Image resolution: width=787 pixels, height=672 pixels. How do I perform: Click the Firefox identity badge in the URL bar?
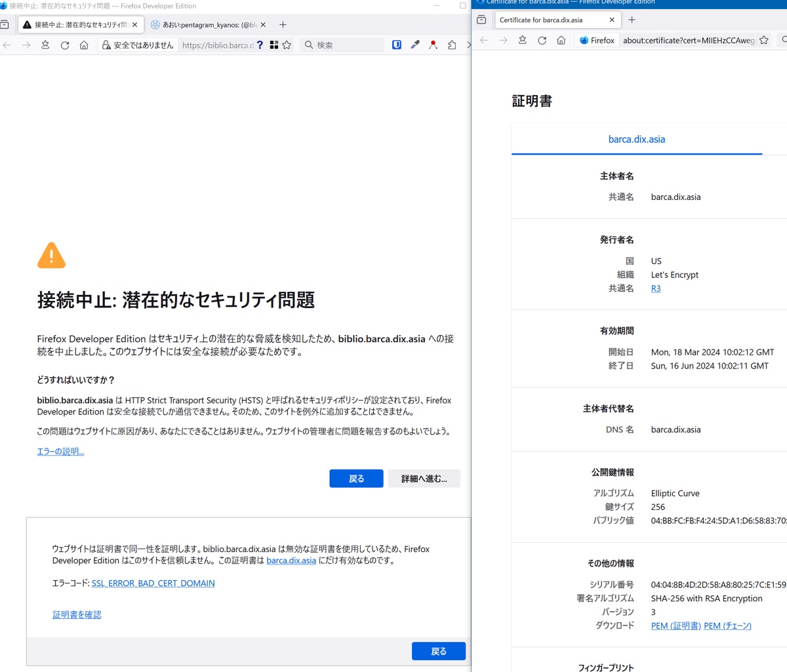(x=597, y=41)
